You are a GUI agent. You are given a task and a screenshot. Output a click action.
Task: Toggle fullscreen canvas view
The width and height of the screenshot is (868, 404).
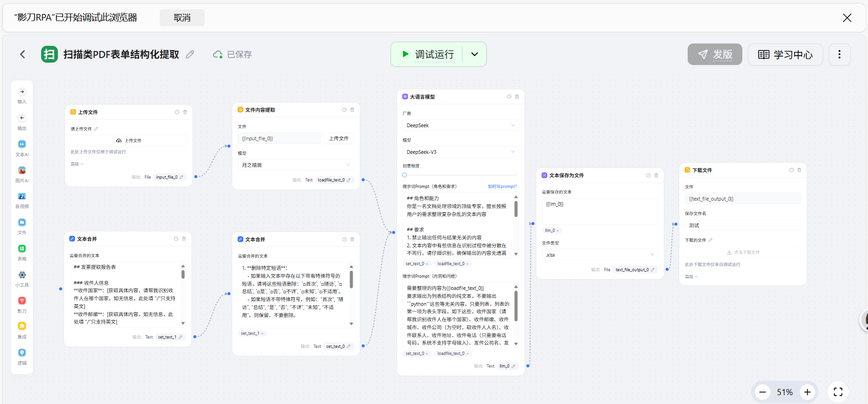pos(838,392)
